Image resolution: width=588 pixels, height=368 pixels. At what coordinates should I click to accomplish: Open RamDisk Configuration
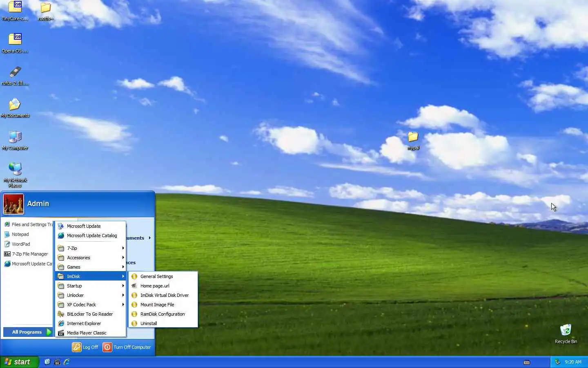[x=163, y=314]
